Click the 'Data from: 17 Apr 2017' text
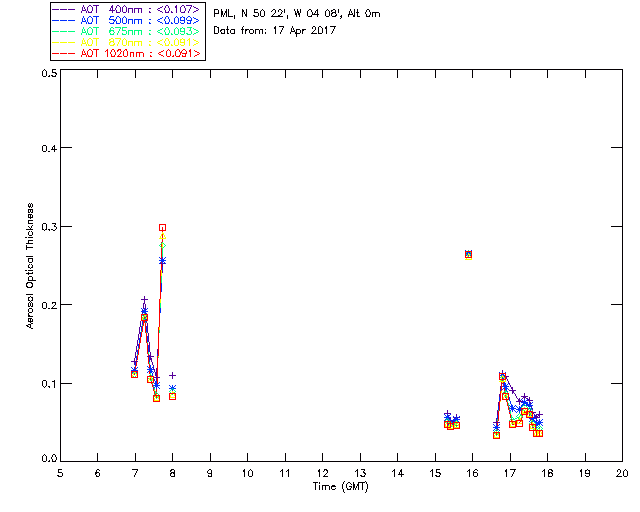640x512 pixels. click(x=274, y=31)
